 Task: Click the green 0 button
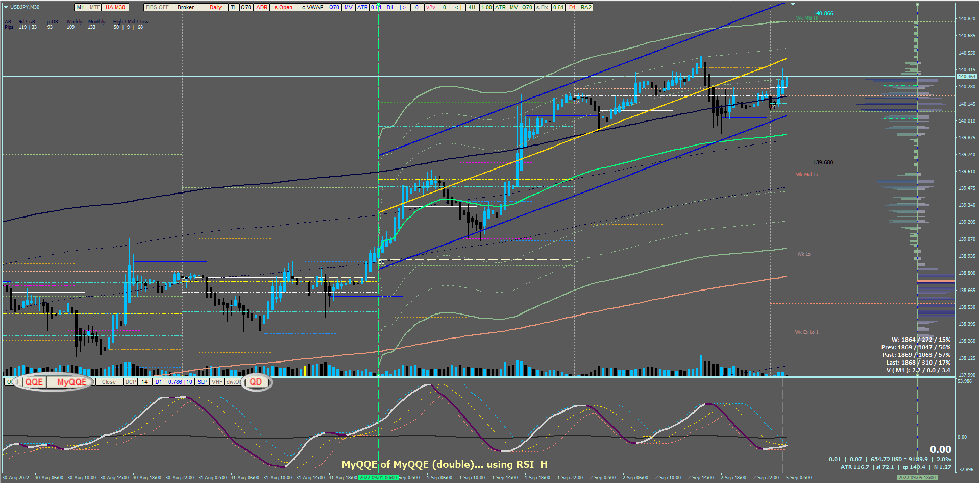point(445,7)
